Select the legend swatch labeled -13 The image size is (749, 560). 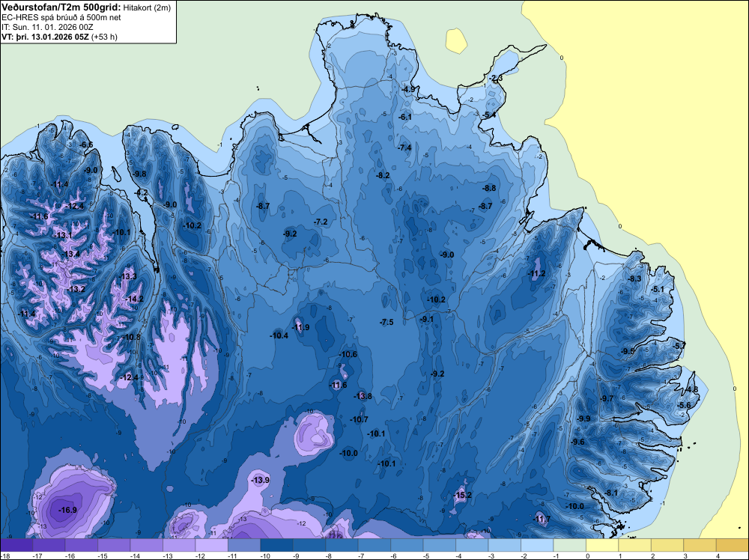pyautogui.click(x=179, y=545)
